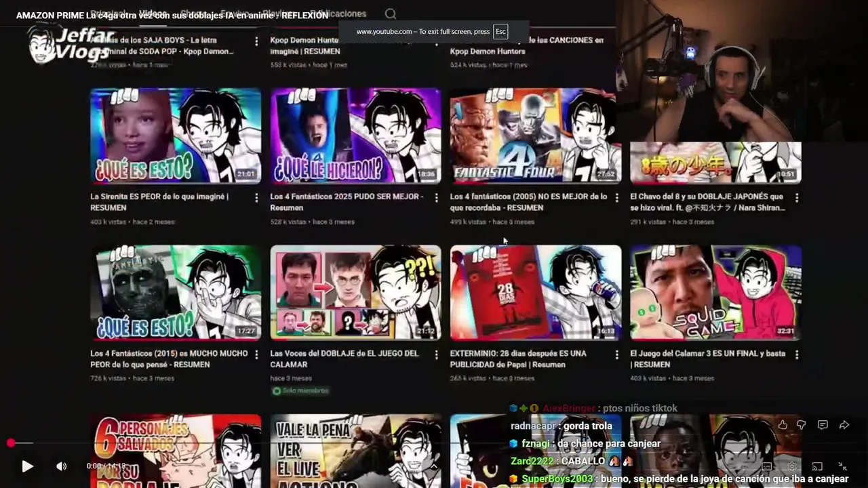868x488 pixels.
Task: Click the AMAZON PRIME video title overlay
Action: (x=172, y=15)
